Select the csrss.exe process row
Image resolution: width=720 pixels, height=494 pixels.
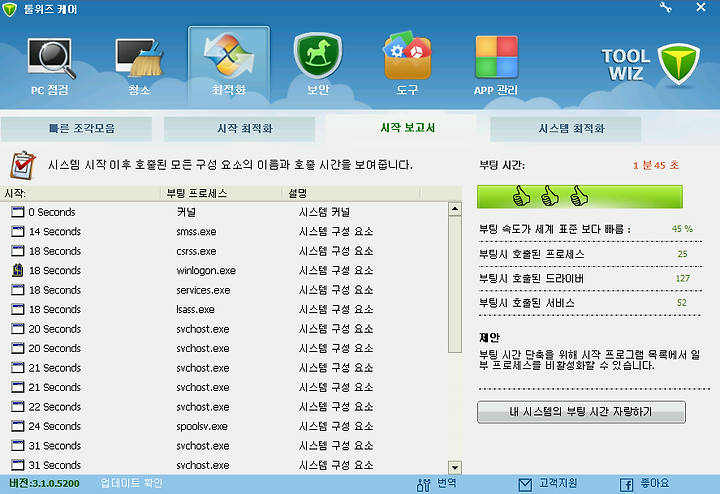[225, 251]
